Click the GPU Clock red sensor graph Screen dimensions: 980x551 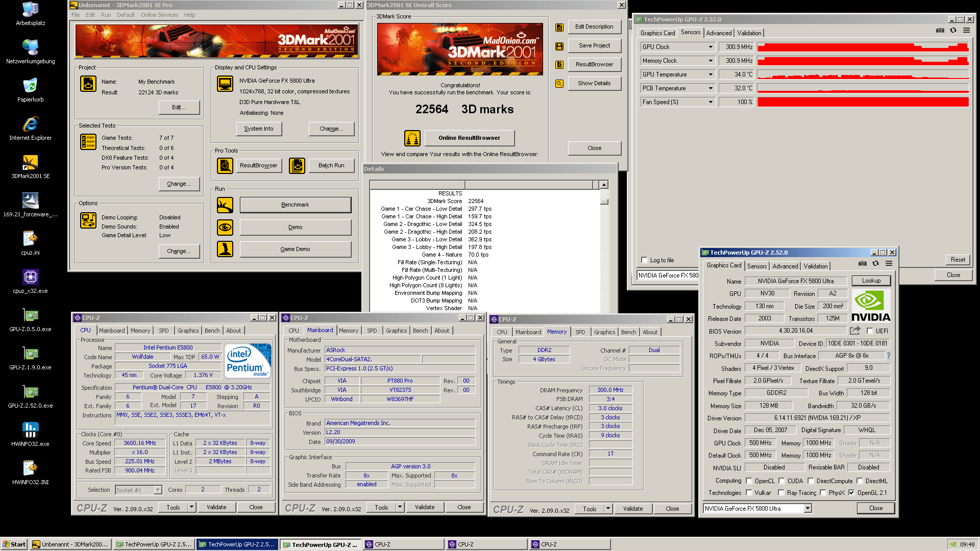pyautogui.click(x=863, y=47)
